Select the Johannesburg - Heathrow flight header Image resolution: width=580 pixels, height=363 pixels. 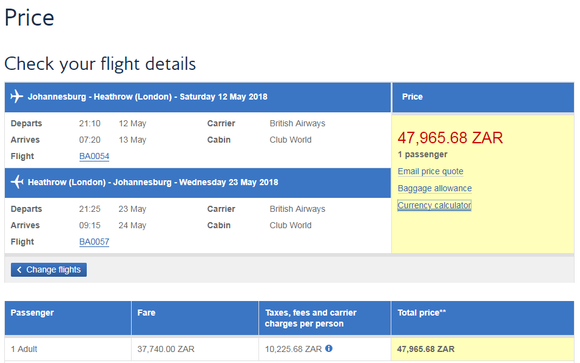click(x=198, y=97)
